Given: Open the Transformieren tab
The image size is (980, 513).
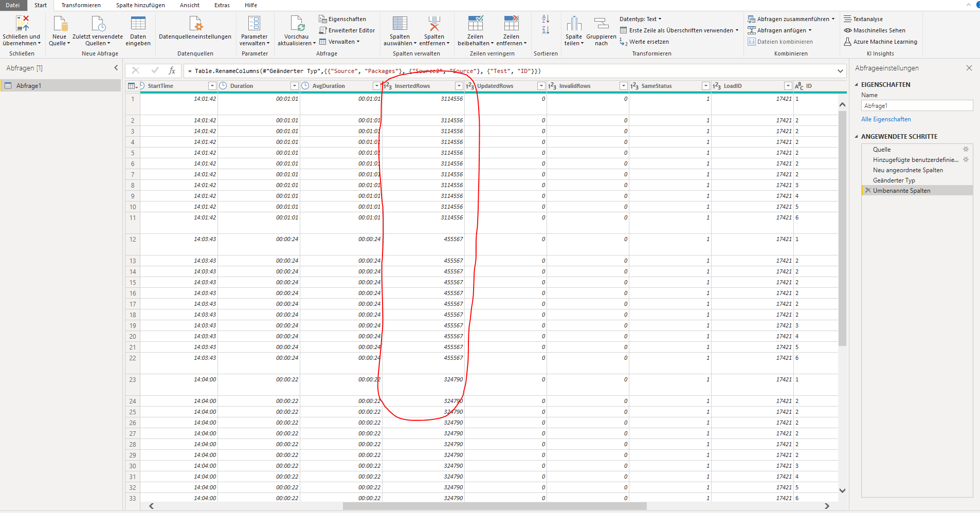Looking at the screenshot, I should (x=81, y=5).
